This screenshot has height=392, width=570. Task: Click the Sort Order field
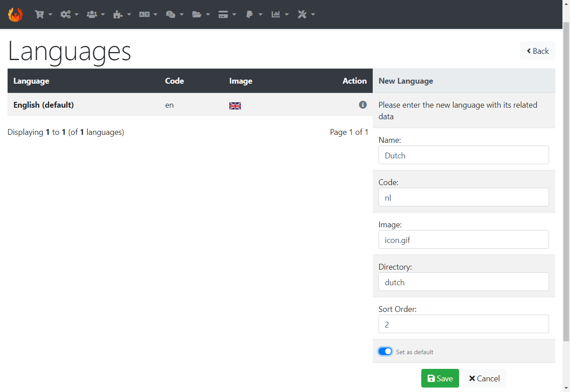[x=464, y=324]
